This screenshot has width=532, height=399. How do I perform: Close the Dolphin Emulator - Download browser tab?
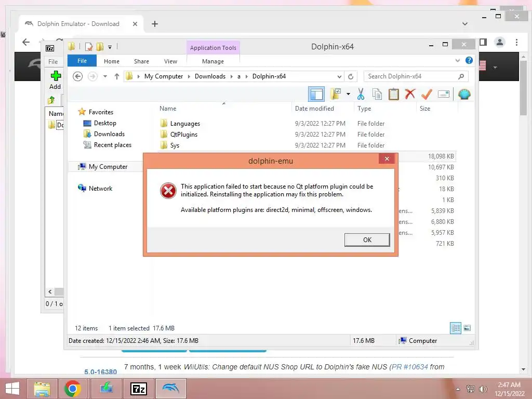point(135,24)
